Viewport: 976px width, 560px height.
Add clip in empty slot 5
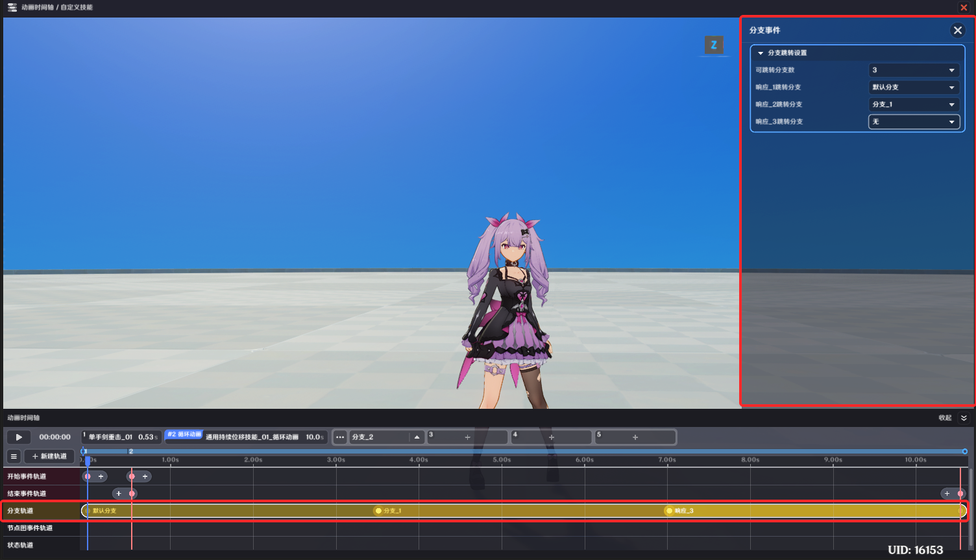point(635,437)
